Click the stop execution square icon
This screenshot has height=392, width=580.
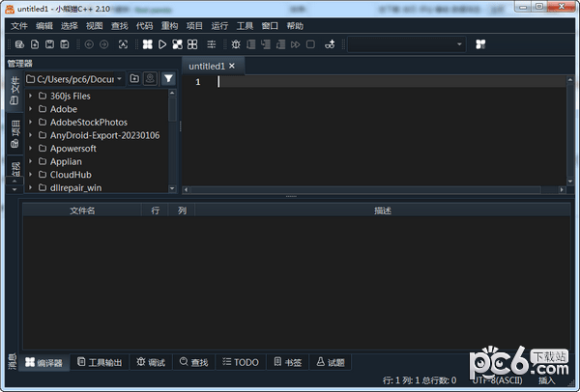click(310, 44)
